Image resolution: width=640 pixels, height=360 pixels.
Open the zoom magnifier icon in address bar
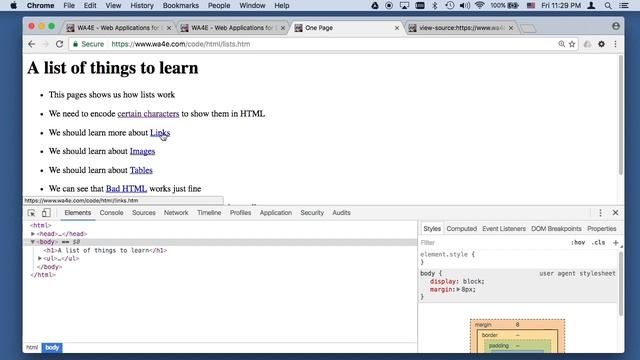[562, 44]
